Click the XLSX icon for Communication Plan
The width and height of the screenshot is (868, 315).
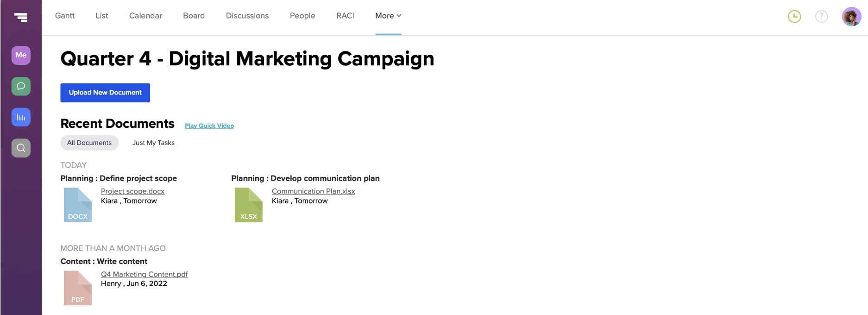pyautogui.click(x=248, y=205)
